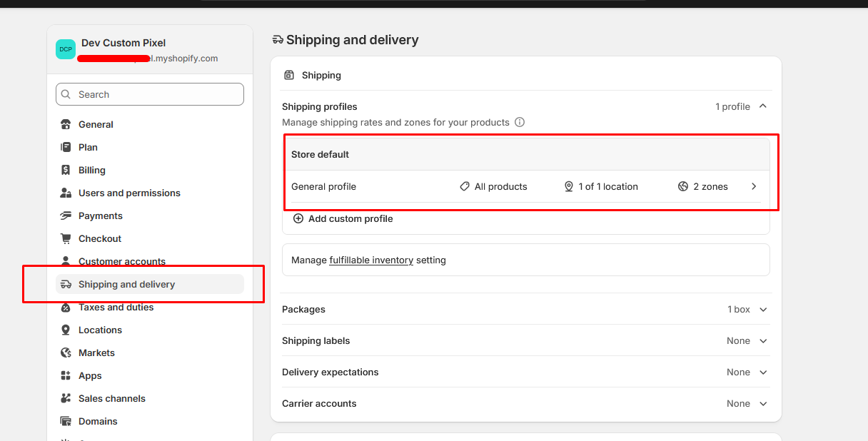Image resolution: width=868 pixels, height=441 pixels.
Task: Click the shipping profiles info tooltip
Action: pos(520,122)
